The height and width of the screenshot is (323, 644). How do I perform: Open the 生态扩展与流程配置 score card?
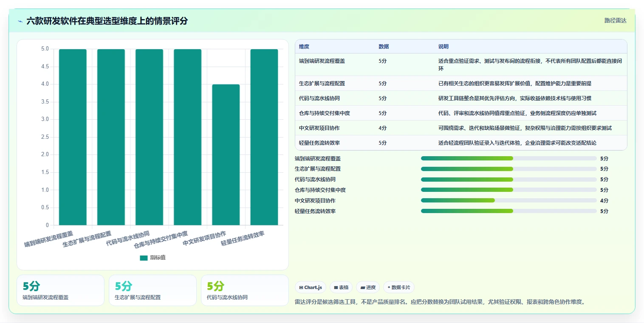[x=153, y=290]
